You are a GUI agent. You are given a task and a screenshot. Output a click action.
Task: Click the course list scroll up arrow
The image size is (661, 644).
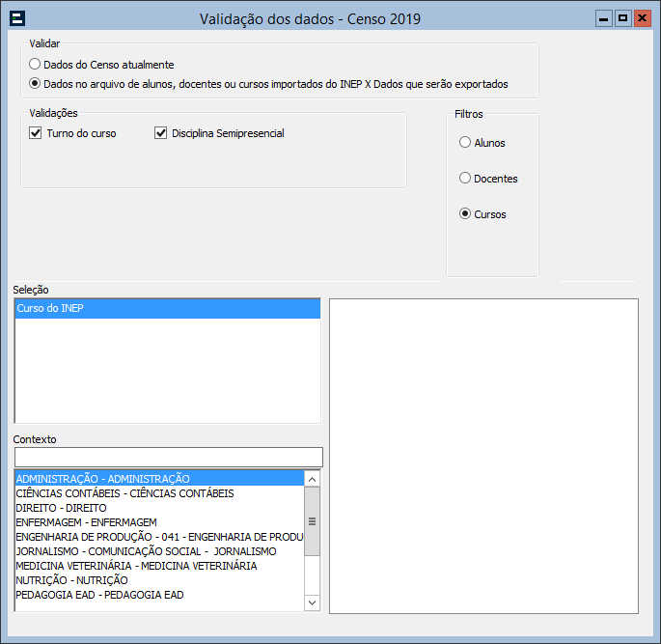point(312,479)
